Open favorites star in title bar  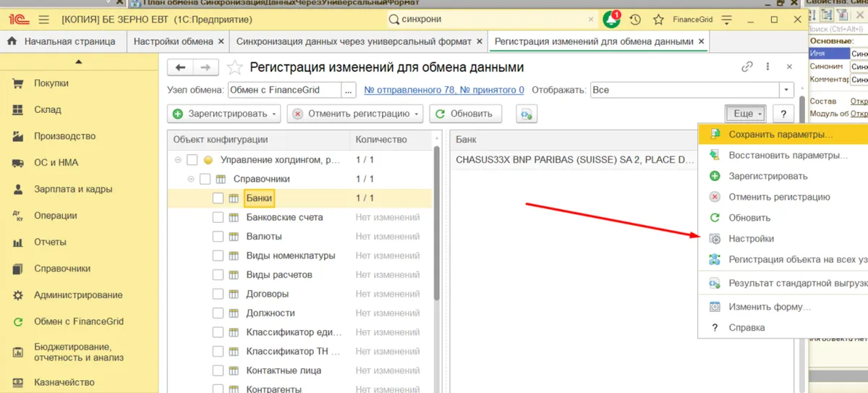pos(658,20)
